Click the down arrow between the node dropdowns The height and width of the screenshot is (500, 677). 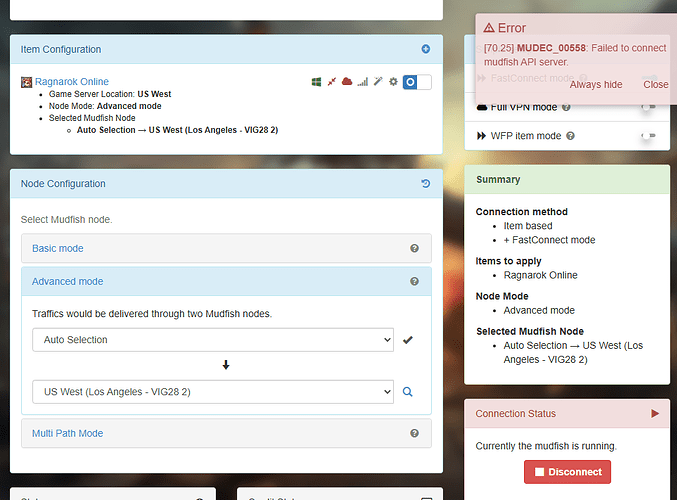point(226,365)
